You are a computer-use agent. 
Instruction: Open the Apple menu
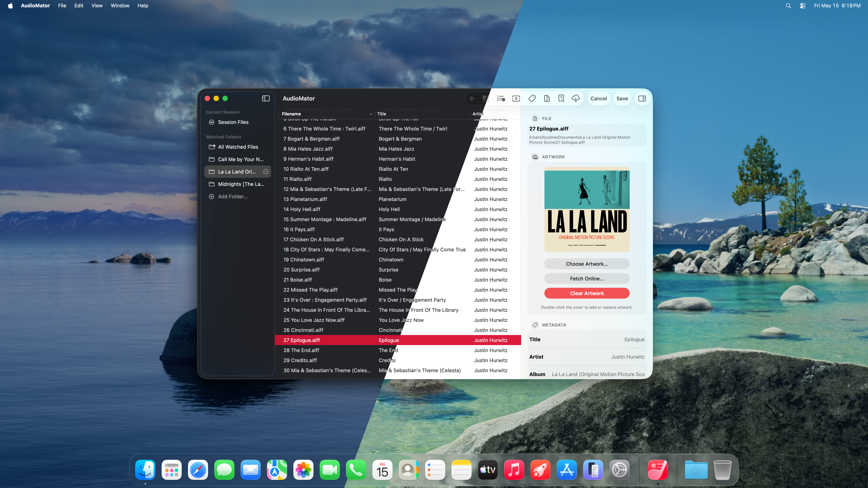point(10,5)
